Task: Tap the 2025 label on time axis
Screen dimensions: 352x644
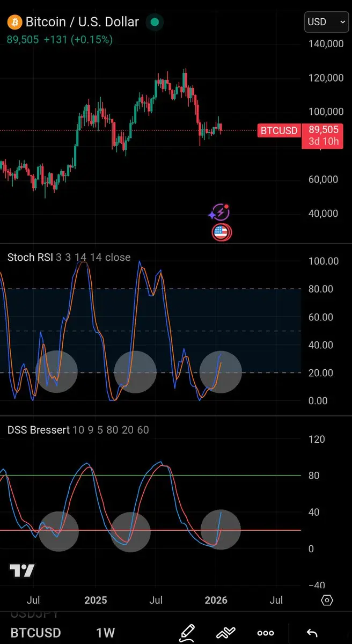Action: click(x=96, y=600)
